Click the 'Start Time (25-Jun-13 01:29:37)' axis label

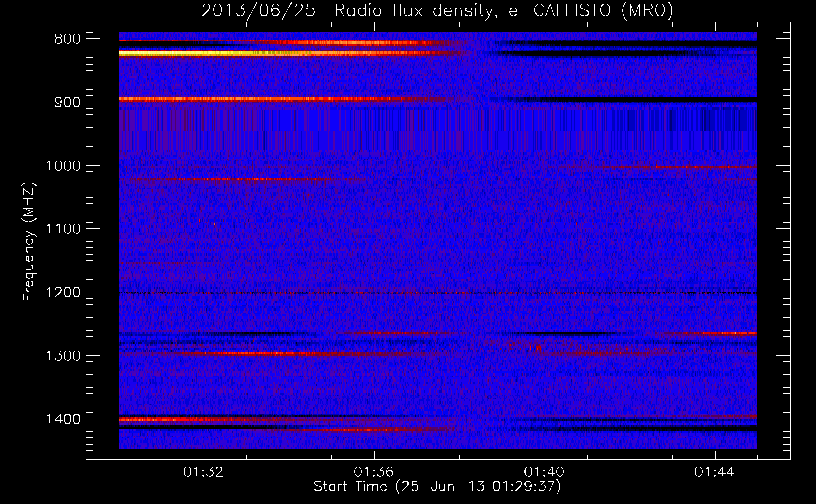tap(437, 487)
